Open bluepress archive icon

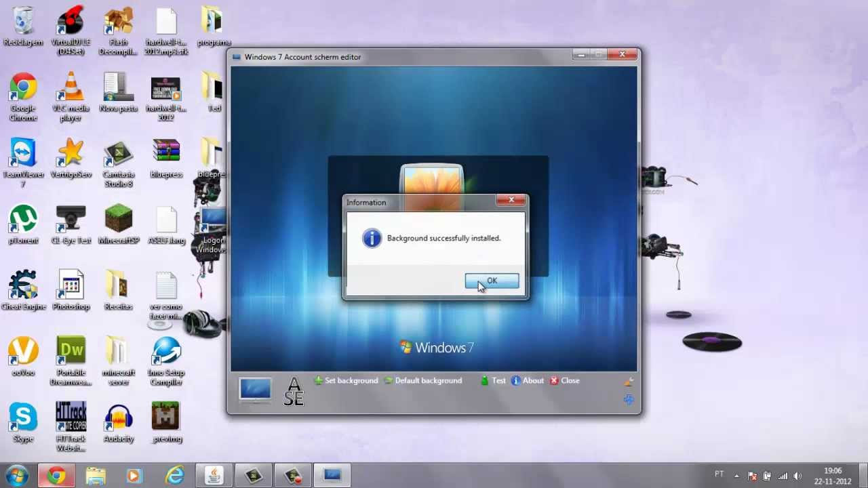(166, 159)
